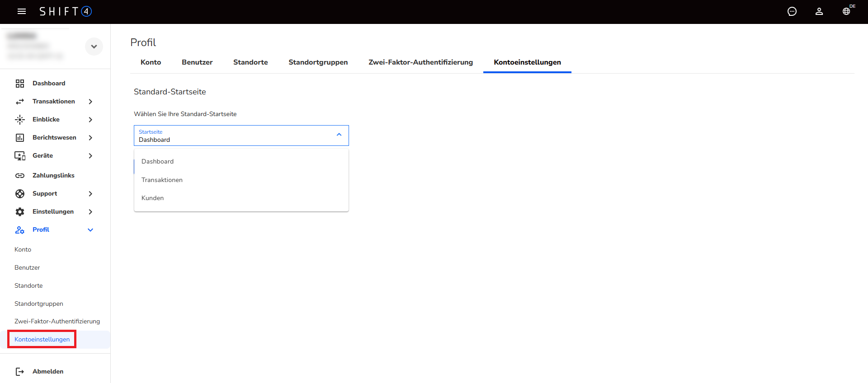Expand the Einstellungen submenu chevron
Viewport: 868px width, 383px height.
[x=90, y=212]
